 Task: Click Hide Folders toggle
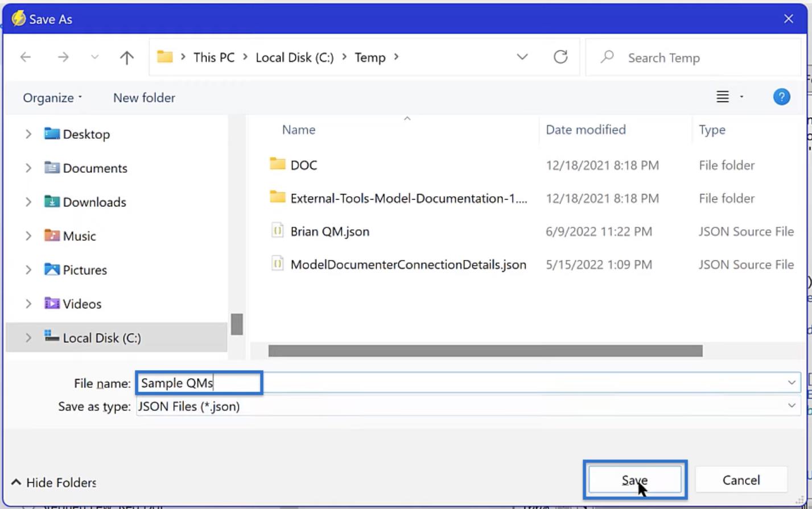tap(53, 482)
